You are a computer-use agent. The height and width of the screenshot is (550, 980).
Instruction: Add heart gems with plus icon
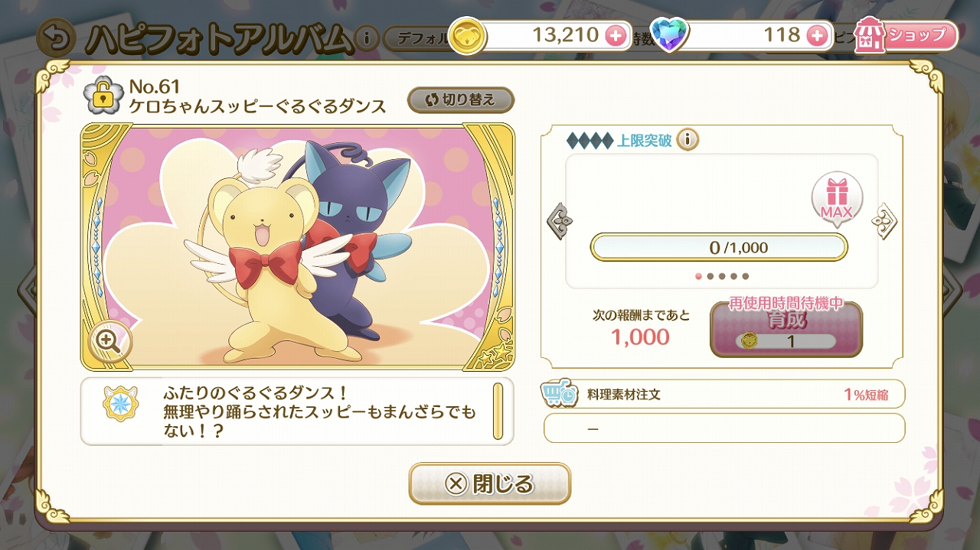coord(818,35)
